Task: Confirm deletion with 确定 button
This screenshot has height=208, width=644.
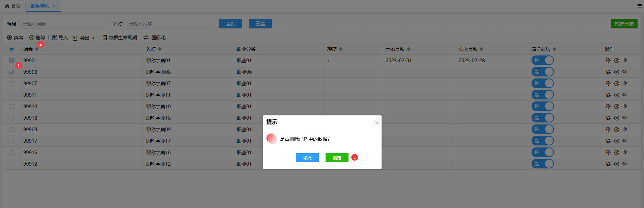Action: coord(337,158)
